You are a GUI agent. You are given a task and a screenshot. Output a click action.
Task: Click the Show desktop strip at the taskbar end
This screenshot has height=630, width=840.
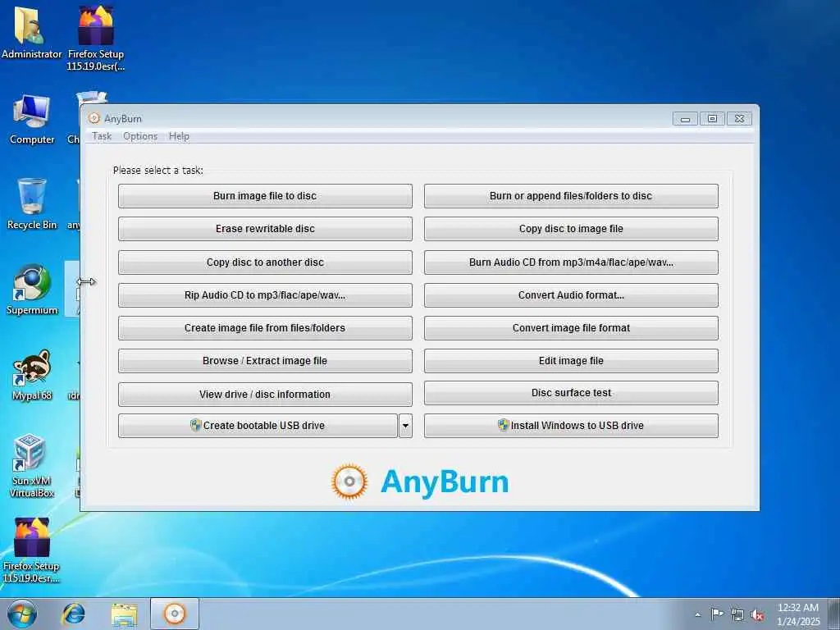pos(835,614)
